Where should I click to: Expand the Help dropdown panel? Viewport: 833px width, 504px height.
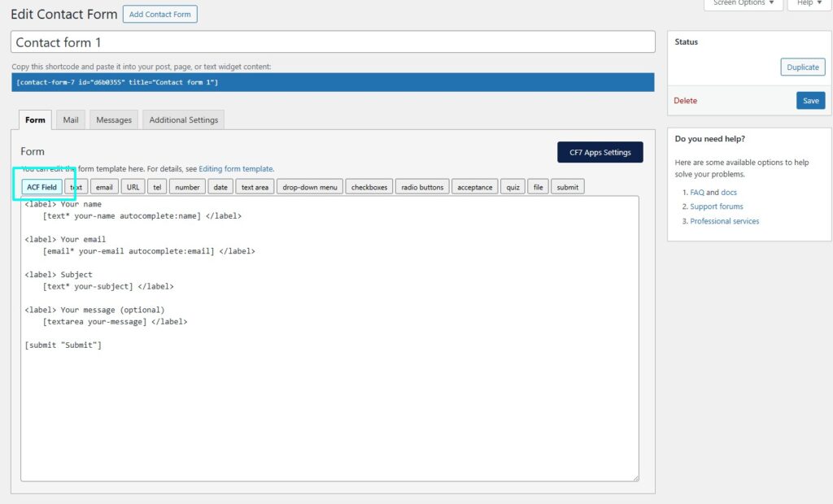pos(809,3)
